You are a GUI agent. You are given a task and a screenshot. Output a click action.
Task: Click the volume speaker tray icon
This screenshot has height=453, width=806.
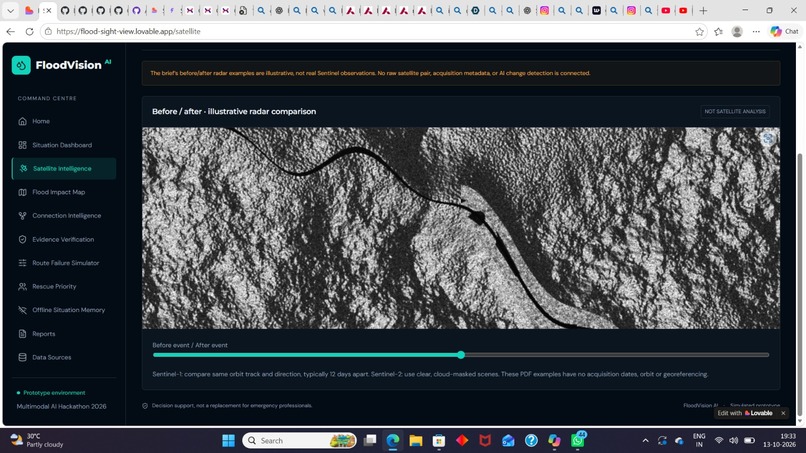coord(734,441)
